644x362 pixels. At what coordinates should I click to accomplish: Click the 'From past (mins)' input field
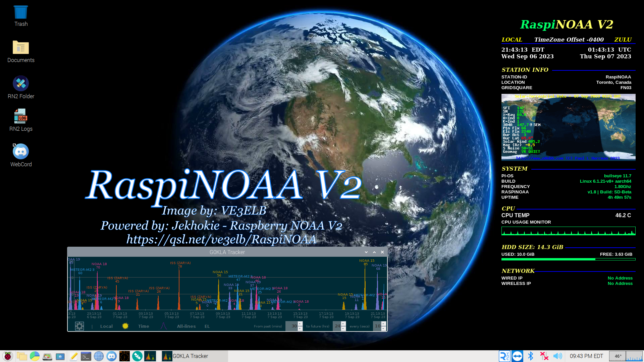tap(291, 326)
